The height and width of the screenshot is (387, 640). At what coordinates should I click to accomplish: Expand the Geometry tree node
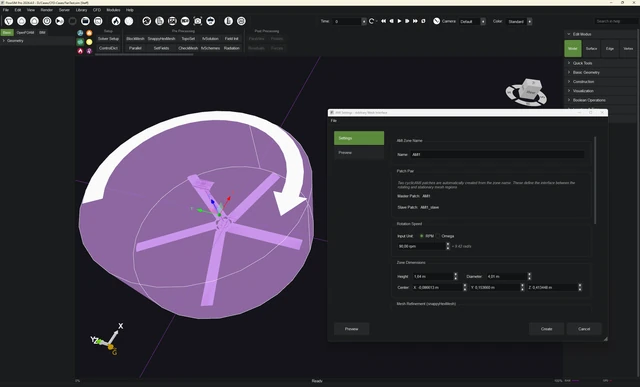4,41
